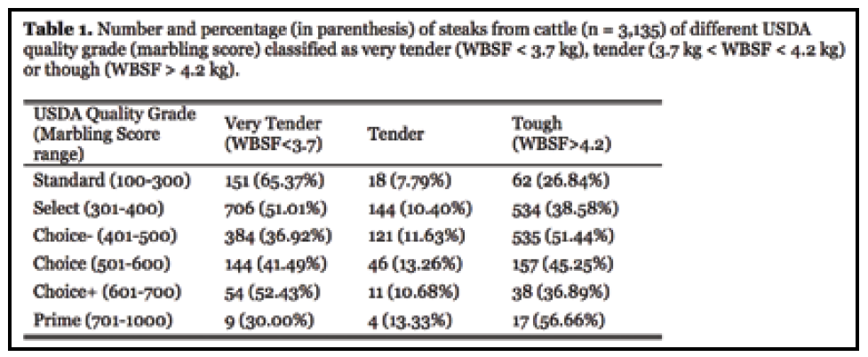Select the 'Prime (701-1000)' row label

(100, 318)
